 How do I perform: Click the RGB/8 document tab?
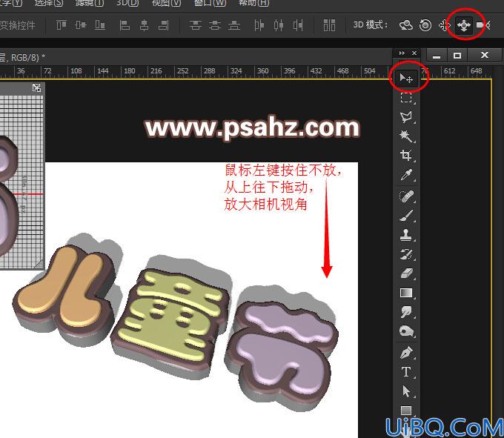[22, 58]
